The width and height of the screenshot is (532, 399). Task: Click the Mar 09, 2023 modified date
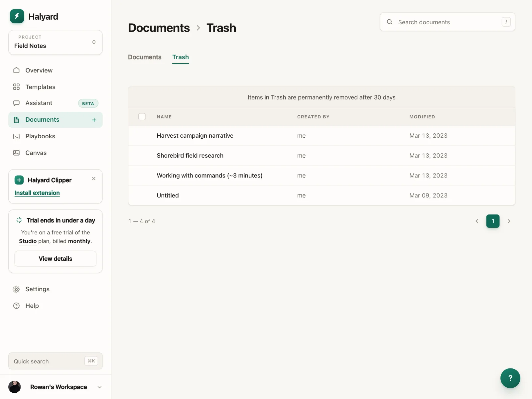428,196
